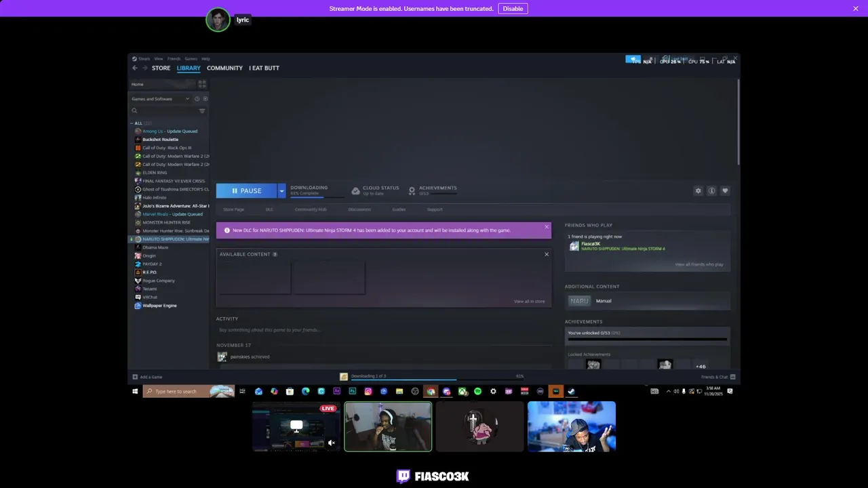Image resolution: width=868 pixels, height=488 pixels.
Task: Select PAYDAY 2 in the library
Action: point(152,264)
